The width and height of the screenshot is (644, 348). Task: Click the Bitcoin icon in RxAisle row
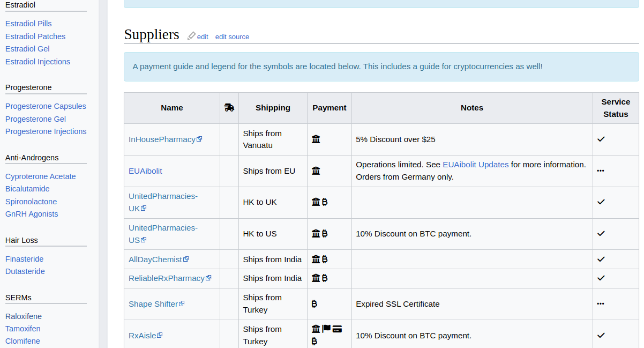(314, 342)
